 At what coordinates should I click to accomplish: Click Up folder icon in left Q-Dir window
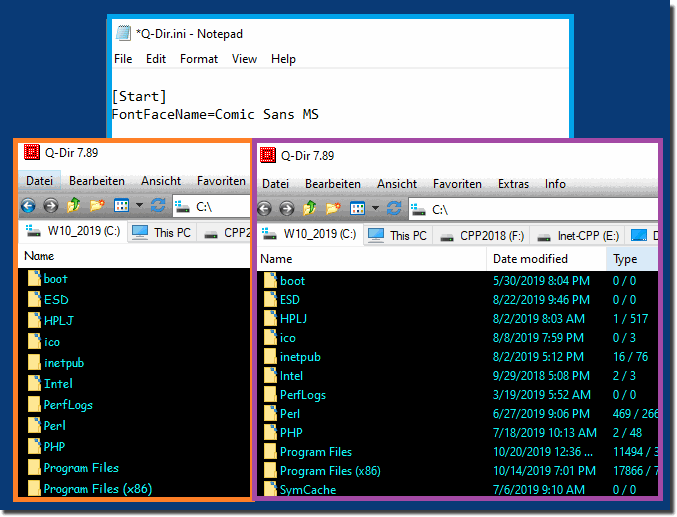[74, 205]
